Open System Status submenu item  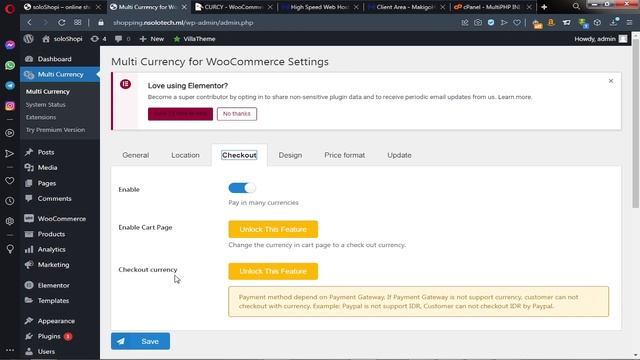[45, 104]
